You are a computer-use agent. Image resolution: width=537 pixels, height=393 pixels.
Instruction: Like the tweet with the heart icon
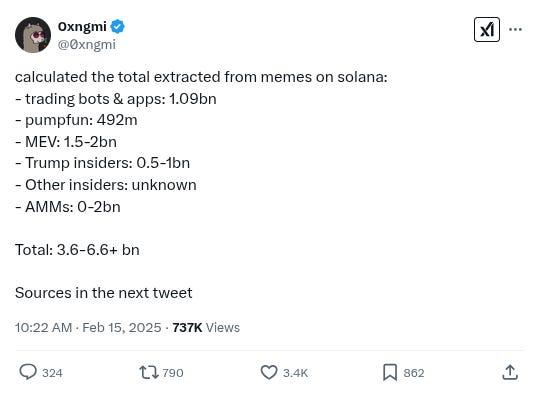pyautogui.click(x=269, y=372)
